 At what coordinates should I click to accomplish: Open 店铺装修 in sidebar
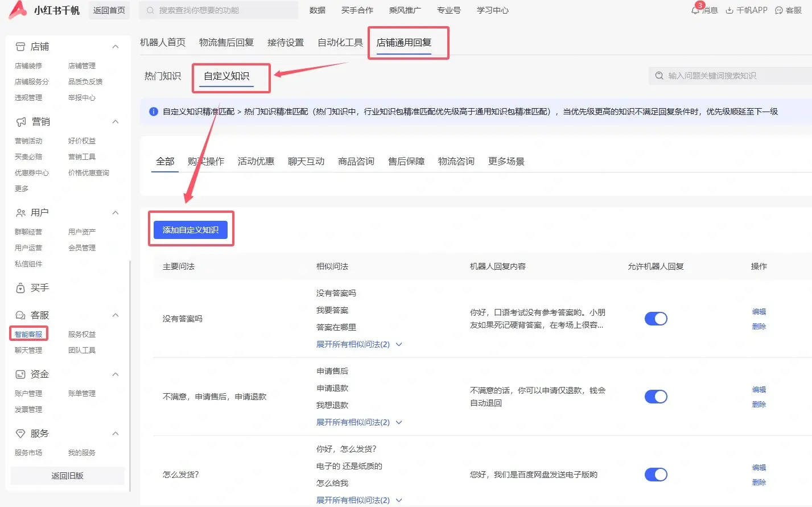pos(28,66)
